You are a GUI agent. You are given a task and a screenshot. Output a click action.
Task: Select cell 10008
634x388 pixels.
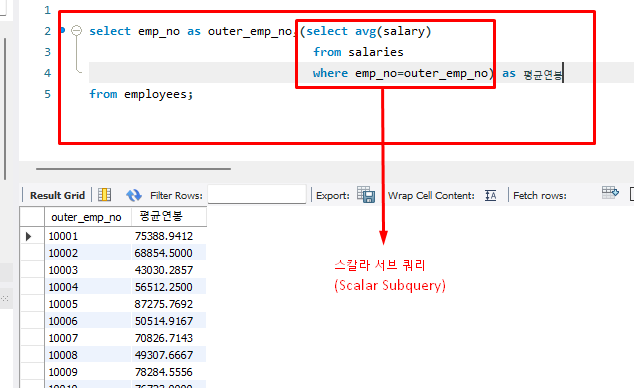click(x=88, y=355)
